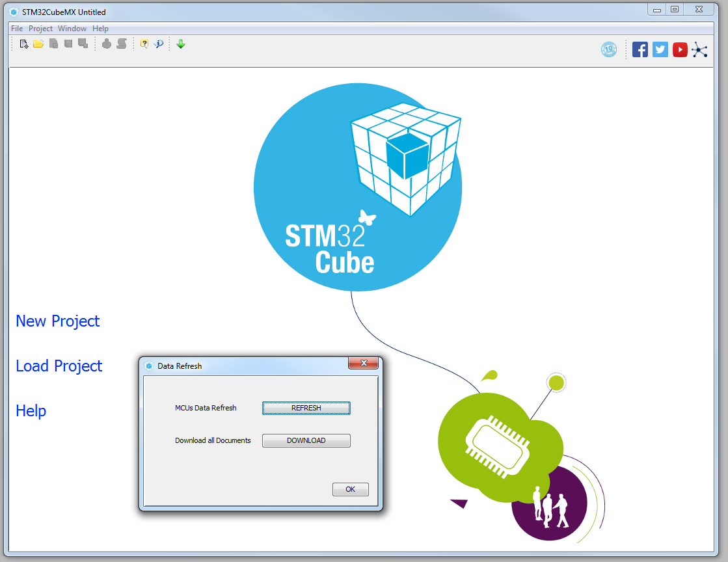Click OK in Data Refresh dialog
Screen dimensions: 728x562
(x=351, y=489)
